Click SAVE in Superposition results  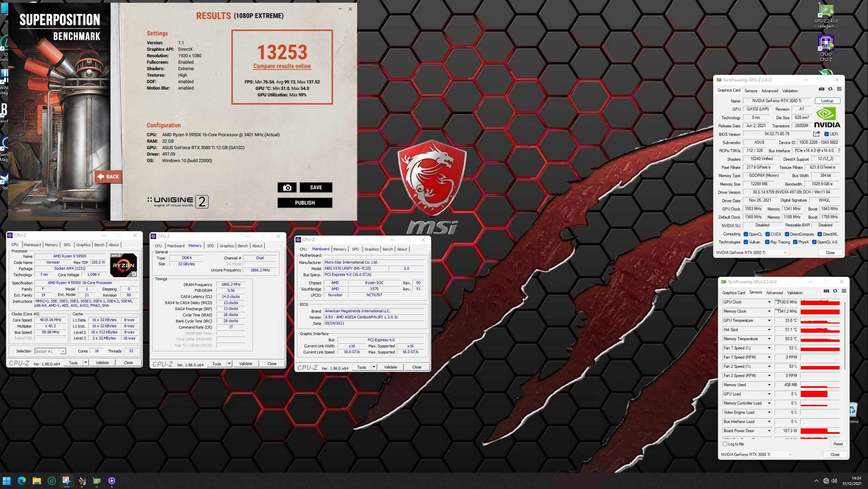pos(316,187)
